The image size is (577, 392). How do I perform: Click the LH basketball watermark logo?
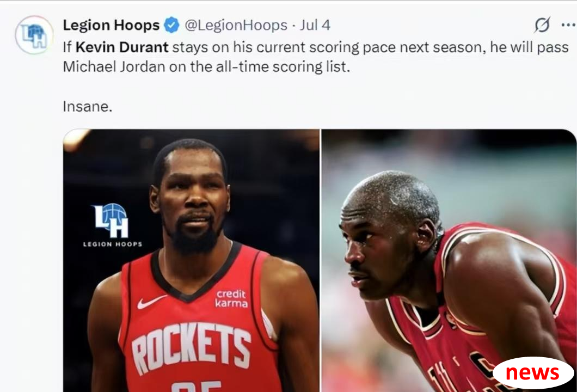(111, 220)
